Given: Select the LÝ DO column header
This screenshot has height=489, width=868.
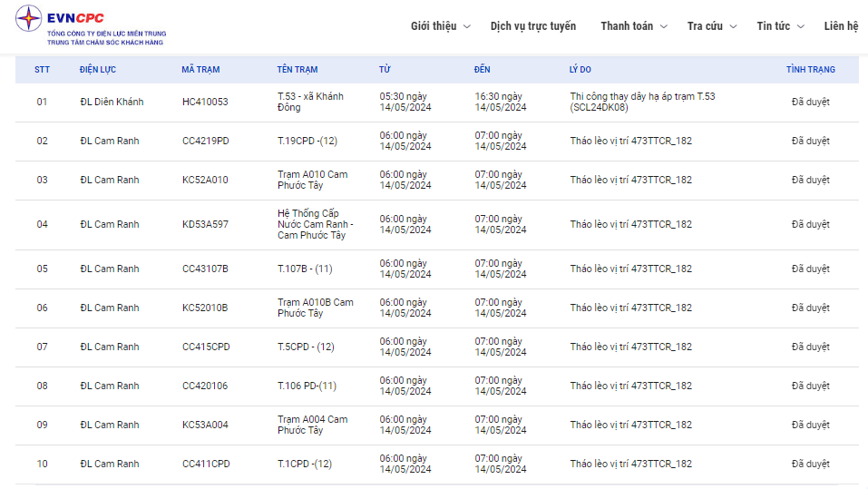Looking at the screenshot, I should click(x=580, y=70).
